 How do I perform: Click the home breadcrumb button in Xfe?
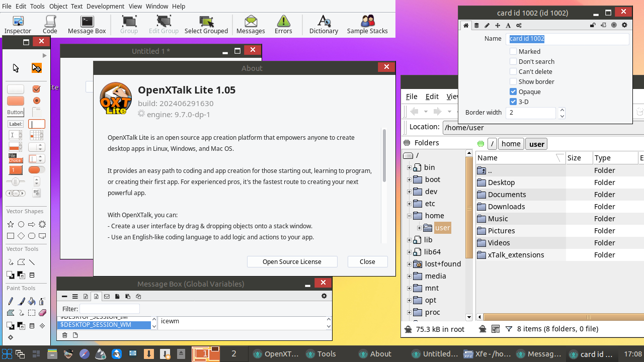(511, 144)
